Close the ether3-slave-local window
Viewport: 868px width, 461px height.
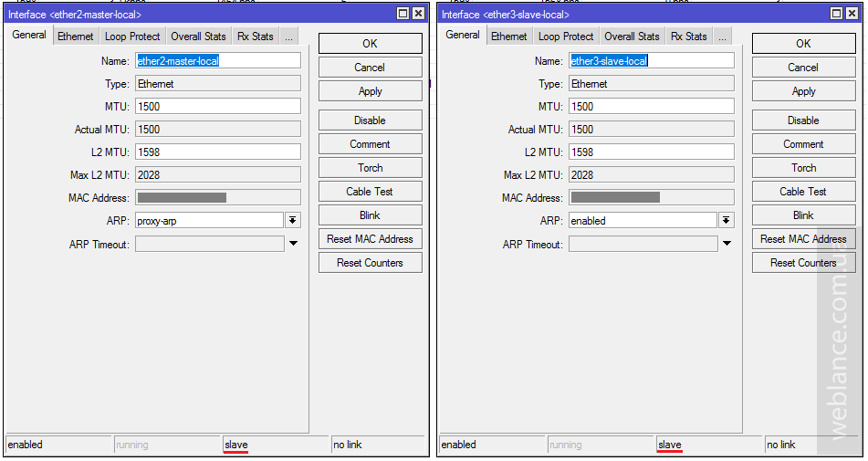(x=852, y=14)
